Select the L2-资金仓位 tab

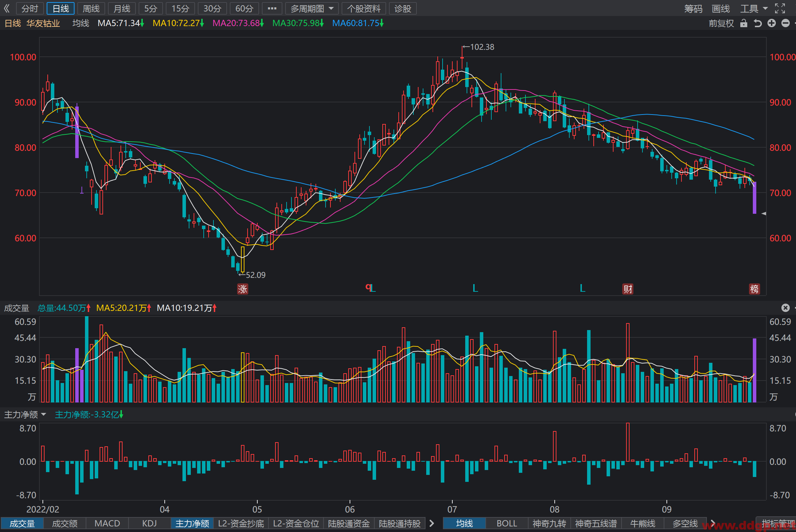click(296, 524)
